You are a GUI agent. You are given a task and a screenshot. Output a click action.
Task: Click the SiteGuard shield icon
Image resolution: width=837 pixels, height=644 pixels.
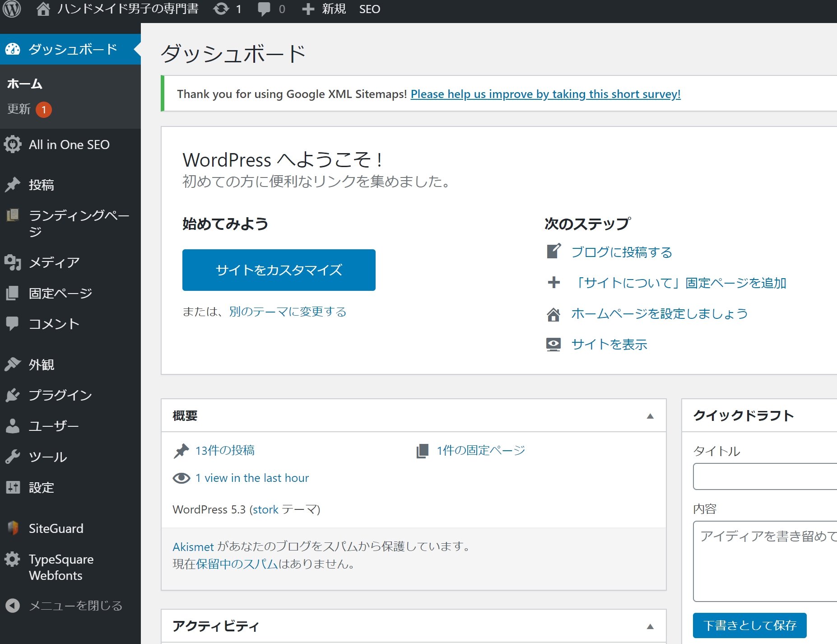click(13, 528)
